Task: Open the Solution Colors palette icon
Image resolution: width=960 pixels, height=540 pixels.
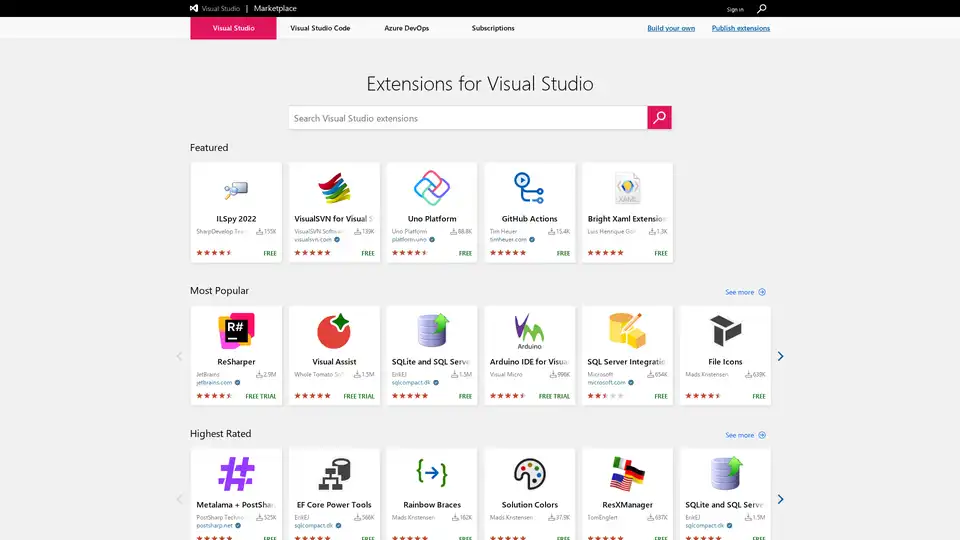Action: pos(529,473)
